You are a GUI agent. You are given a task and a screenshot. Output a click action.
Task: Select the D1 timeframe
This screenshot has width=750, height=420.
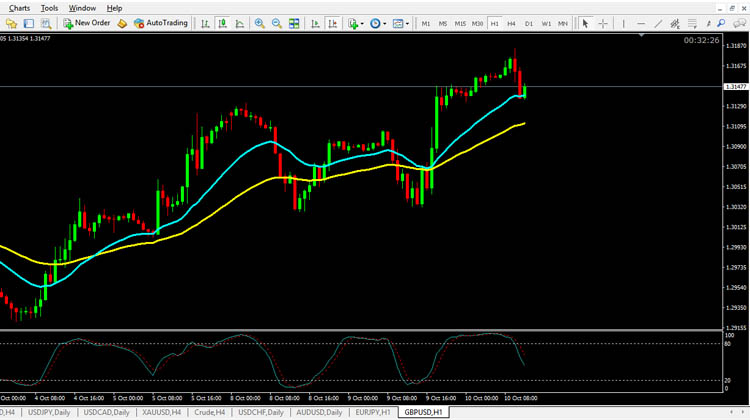(x=529, y=23)
